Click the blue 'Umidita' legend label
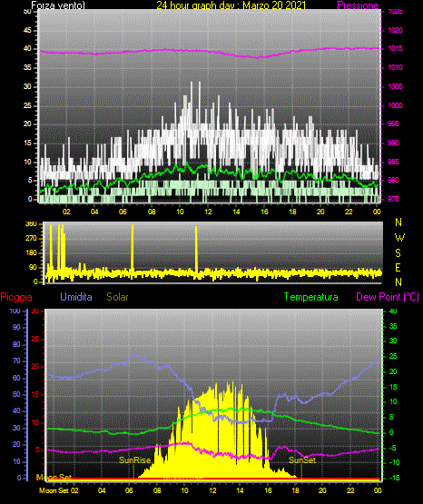 pos(76,297)
